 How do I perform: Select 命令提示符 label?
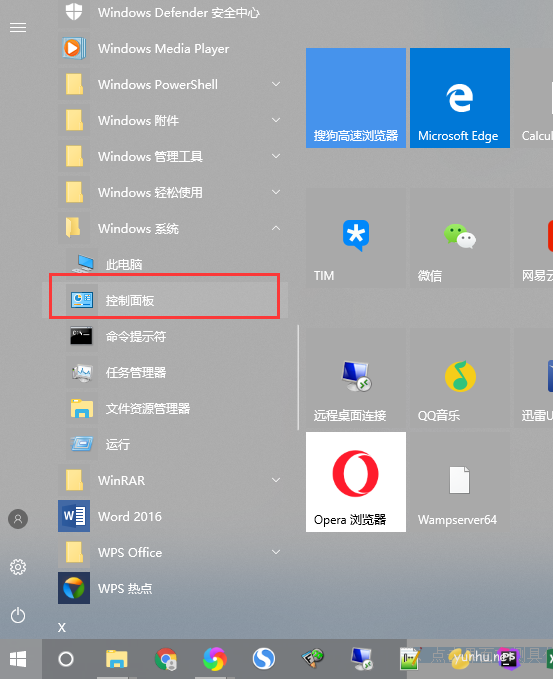point(136,336)
